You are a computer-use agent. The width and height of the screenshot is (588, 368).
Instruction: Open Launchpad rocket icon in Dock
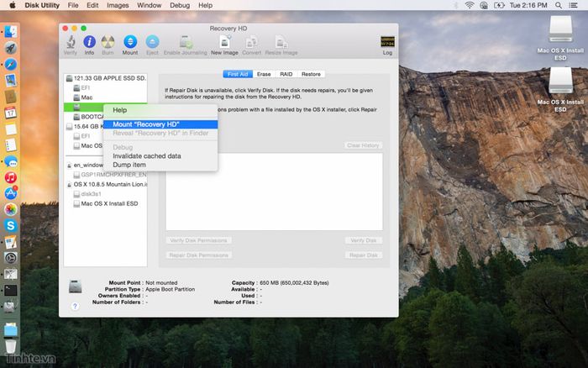(x=10, y=48)
